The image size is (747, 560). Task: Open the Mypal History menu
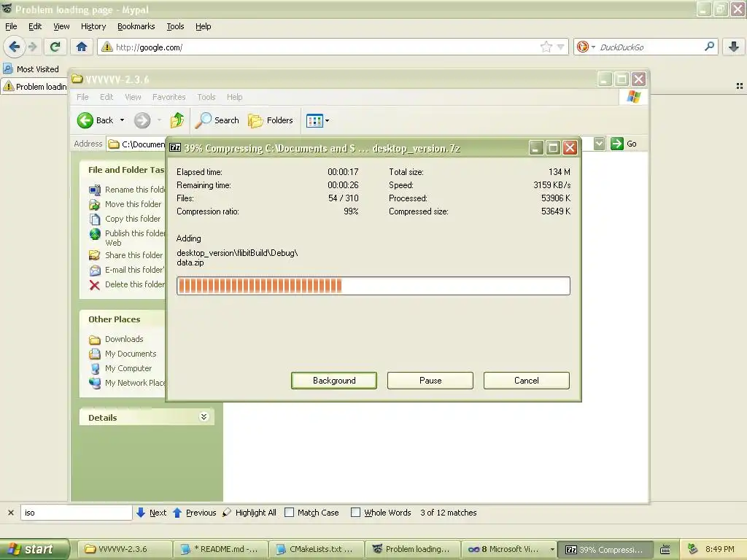[x=93, y=26]
